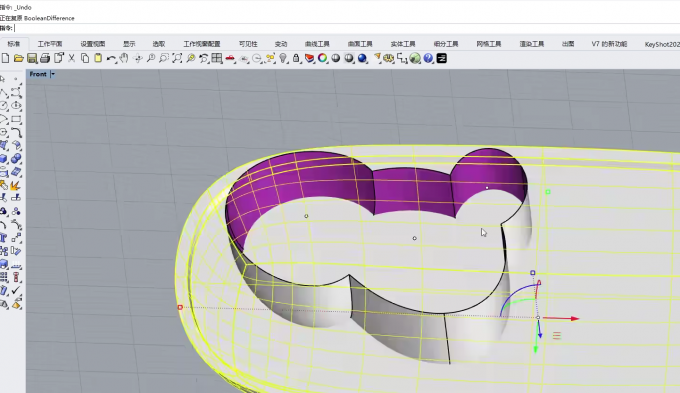Click the checkmark icon in left toolbar
Image resolution: width=680 pixels, height=393 pixels.
pyautogui.click(x=16, y=290)
